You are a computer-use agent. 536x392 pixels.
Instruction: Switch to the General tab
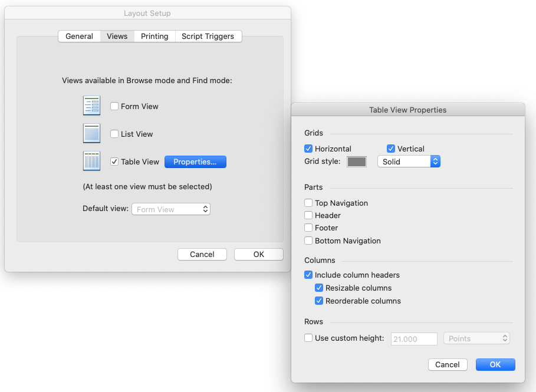pyautogui.click(x=79, y=36)
